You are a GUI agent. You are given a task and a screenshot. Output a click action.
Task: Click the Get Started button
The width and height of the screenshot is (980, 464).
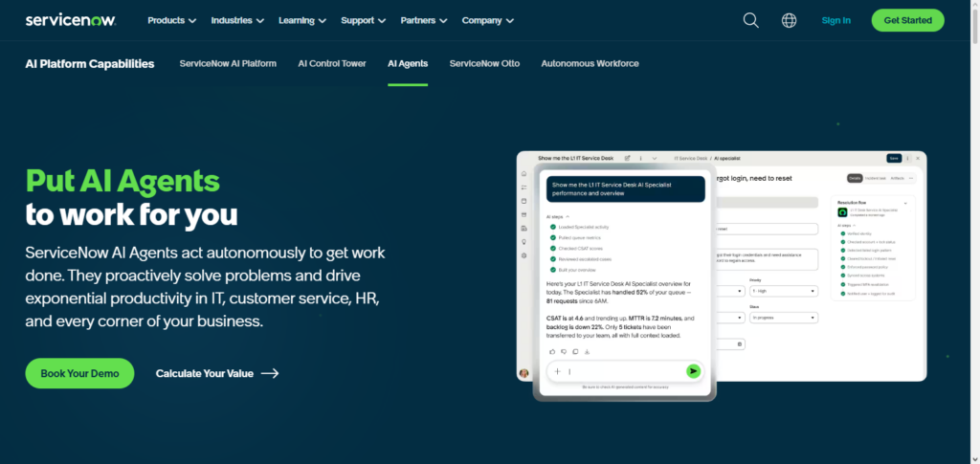907,20
